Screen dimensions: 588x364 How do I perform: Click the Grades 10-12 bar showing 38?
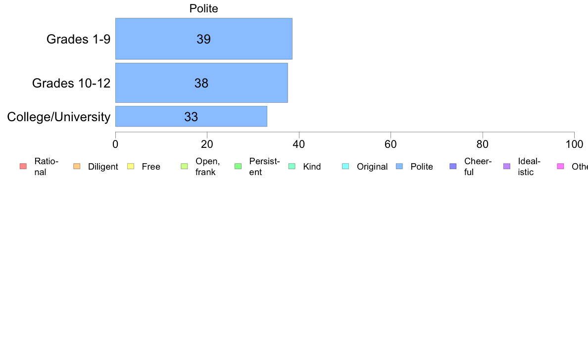pyautogui.click(x=201, y=83)
